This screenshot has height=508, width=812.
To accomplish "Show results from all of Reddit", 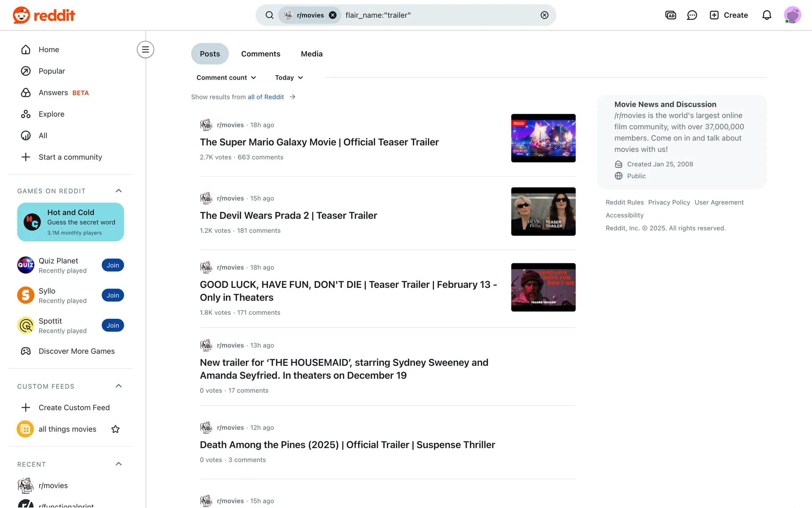I will coord(266,97).
